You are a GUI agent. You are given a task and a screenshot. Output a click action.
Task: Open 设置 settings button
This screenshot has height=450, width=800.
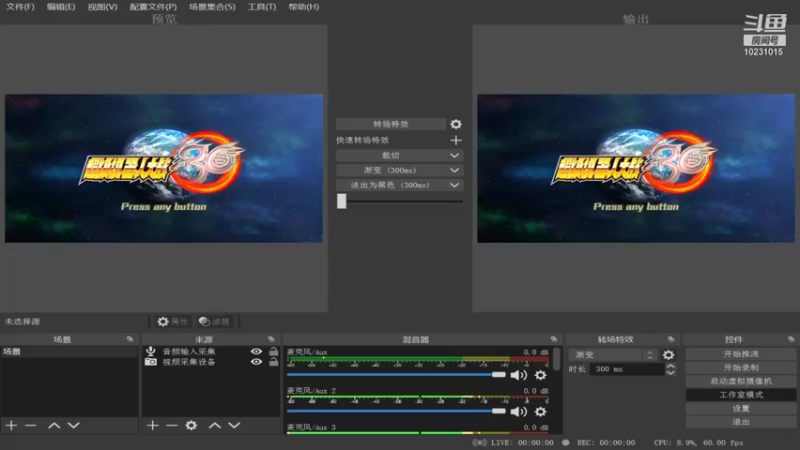point(741,408)
